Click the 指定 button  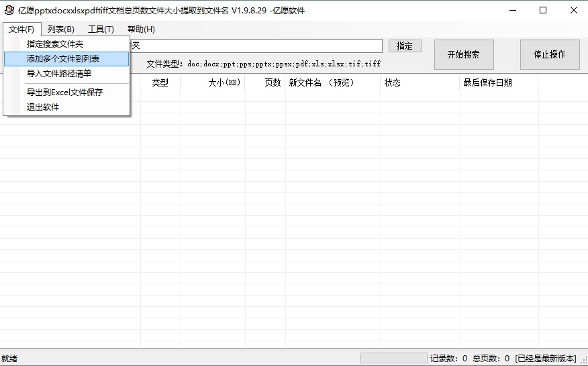coord(405,46)
